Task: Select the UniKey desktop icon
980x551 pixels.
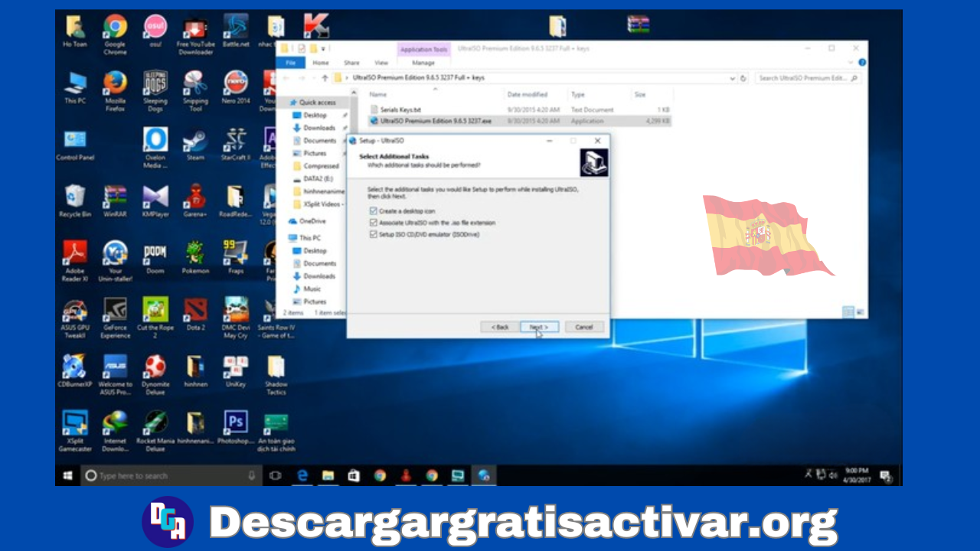Action: pyautogui.click(x=236, y=371)
